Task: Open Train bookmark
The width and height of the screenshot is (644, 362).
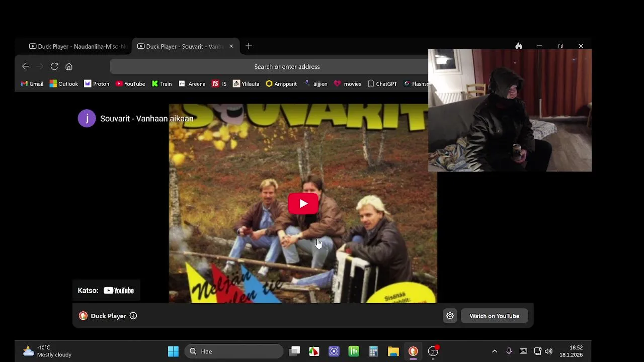Action: tap(162, 84)
